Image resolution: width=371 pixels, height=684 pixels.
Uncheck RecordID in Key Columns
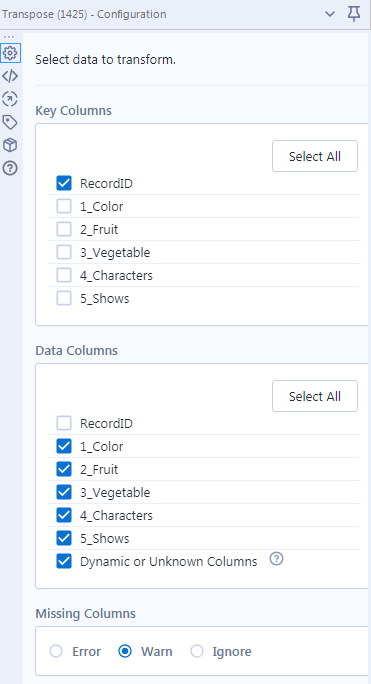coord(64,183)
